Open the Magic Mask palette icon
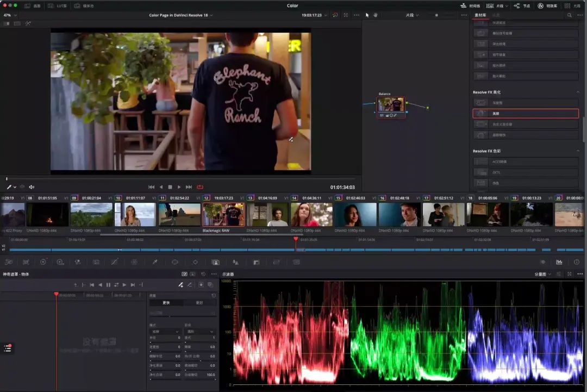 pyautogui.click(x=215, y=262)
